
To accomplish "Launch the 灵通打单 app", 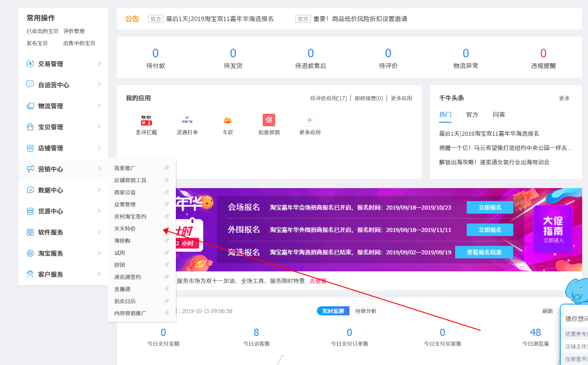I will 187,120.
